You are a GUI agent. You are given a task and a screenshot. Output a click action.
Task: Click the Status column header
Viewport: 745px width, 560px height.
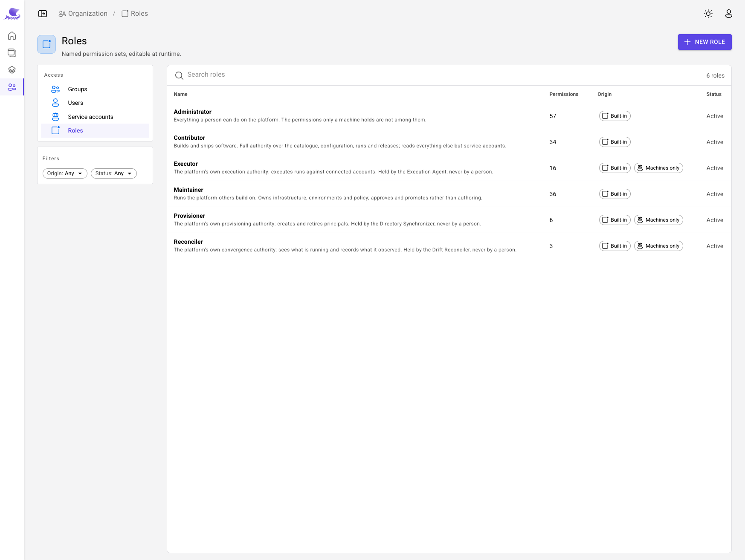click(x=714, y=94)
